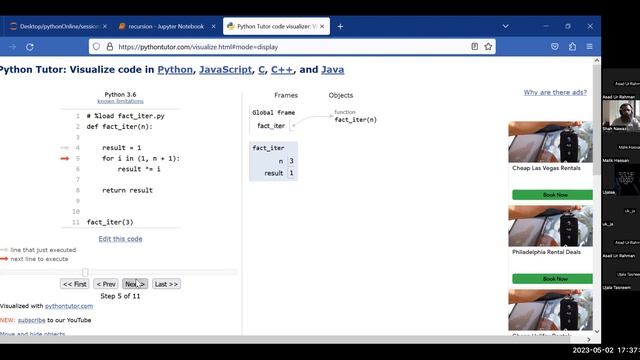This screenshot has width=640, height=360.
Task: Click code line 6 result *= i
Action: coord(139,169)
